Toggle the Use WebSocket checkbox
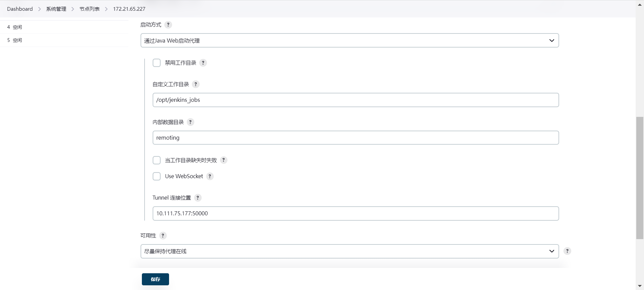Image resolution: width=644 pixels, height=290 pixels. click(157, 176)
